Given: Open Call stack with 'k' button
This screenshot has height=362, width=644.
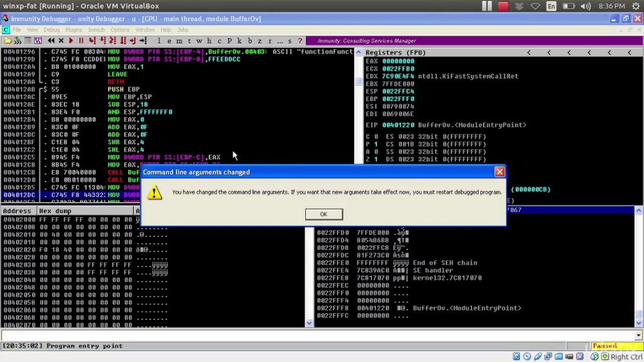Looking at the screenshot, I should (240, 41).
